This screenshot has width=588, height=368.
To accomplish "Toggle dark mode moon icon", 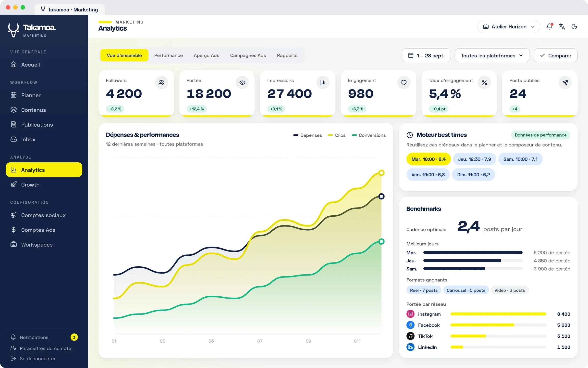I will pyautogui.click(x=574, y=26).
